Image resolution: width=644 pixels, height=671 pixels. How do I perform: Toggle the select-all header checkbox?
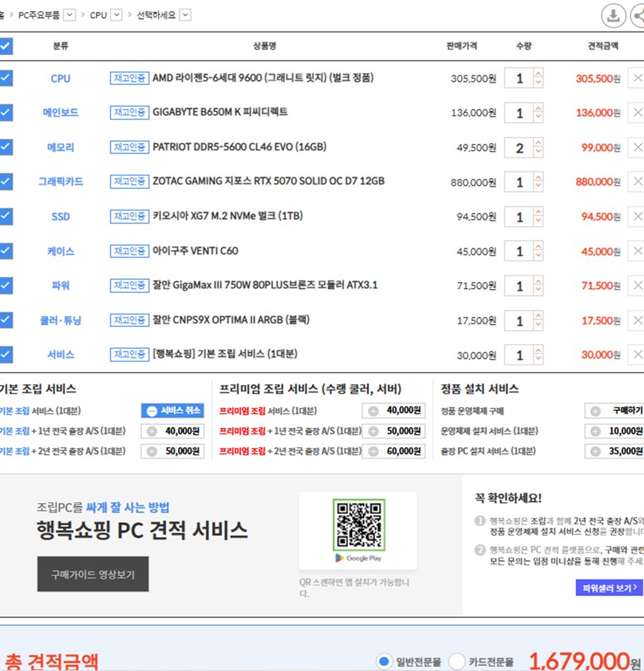(6, 46)
